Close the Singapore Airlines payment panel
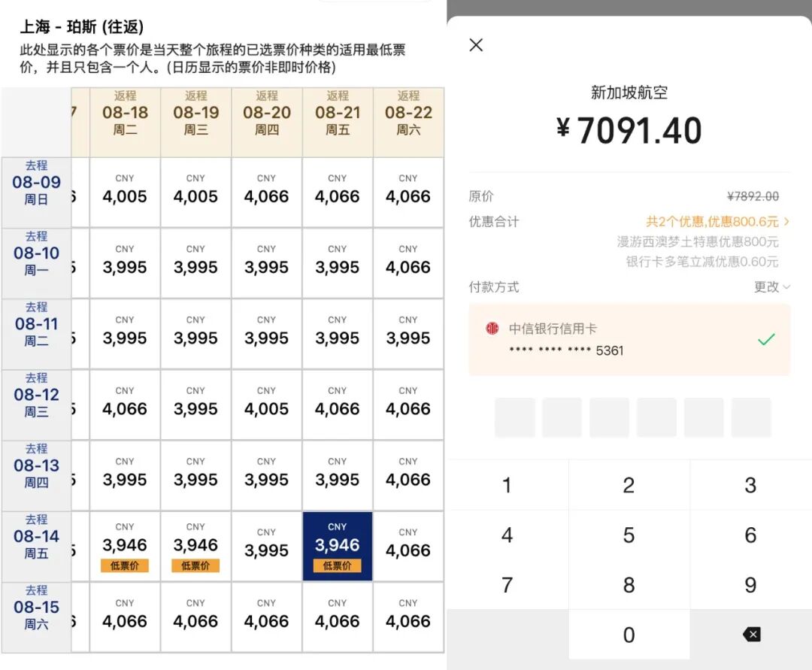 [475, 45]
